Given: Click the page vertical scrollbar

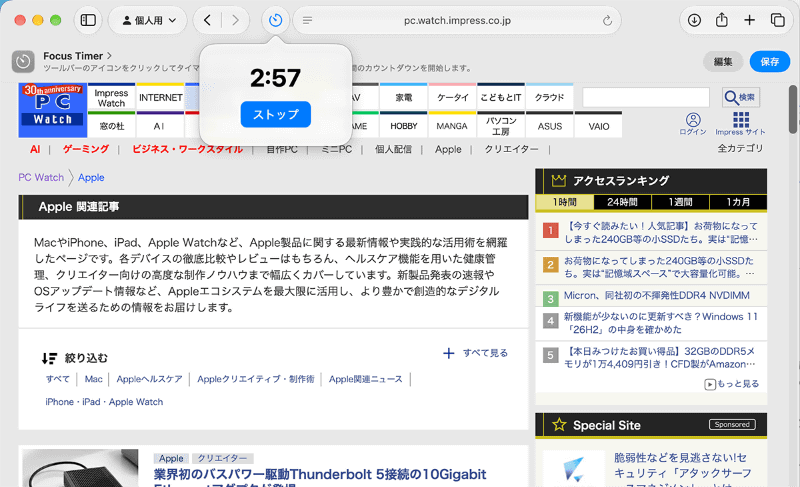Looking at the screenshot, I should 793,109.
